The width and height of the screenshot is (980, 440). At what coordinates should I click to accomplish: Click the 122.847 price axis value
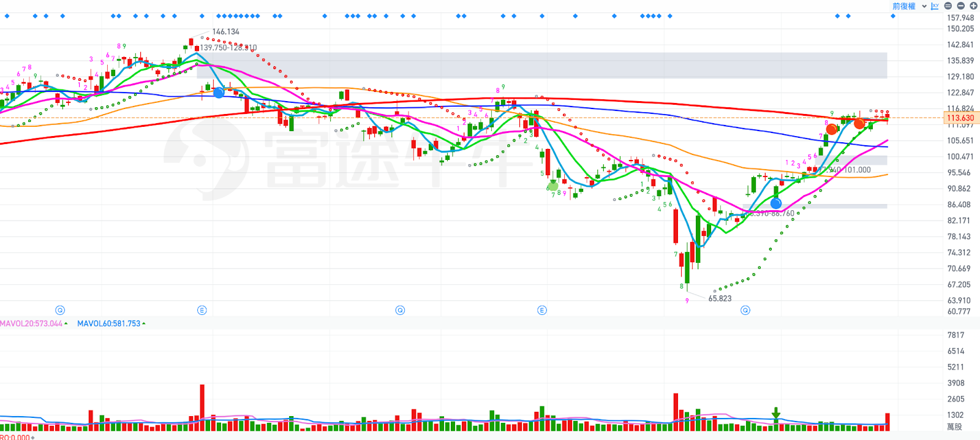click(960, 93)
